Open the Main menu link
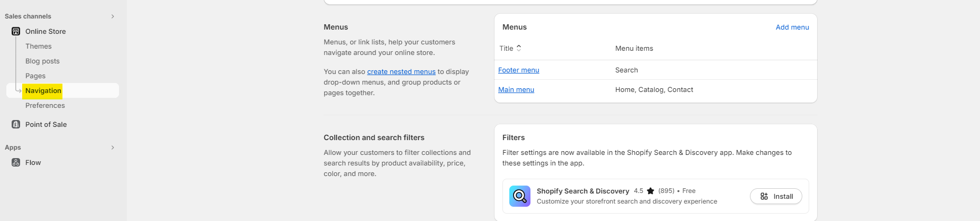980x221 pixels. [x=516, y=90]
